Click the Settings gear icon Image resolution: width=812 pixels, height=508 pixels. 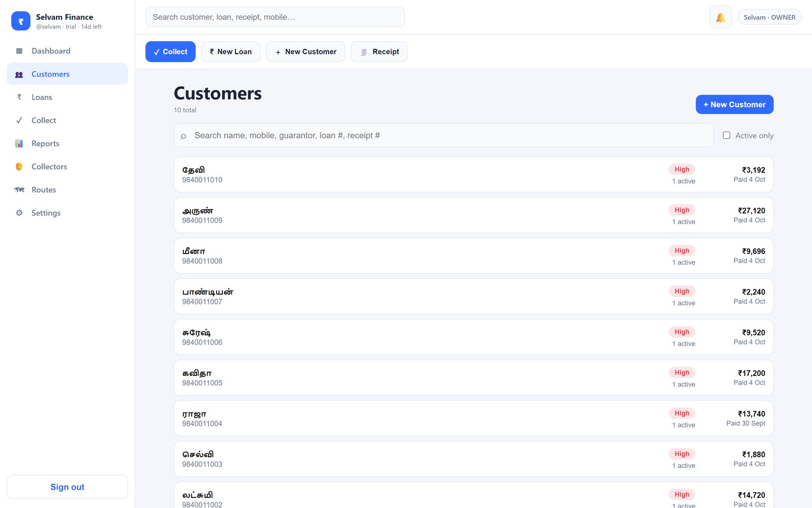pyautogui.click(x=19, y=213)
